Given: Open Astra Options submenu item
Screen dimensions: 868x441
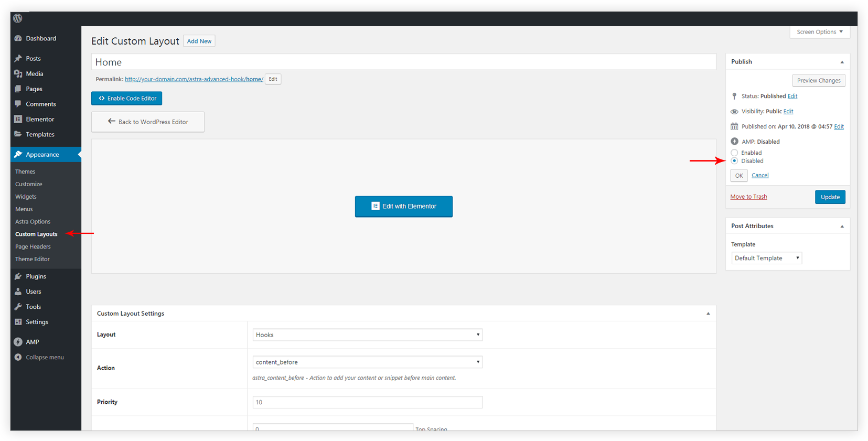Looking at the screenshot, I should 33,222.
